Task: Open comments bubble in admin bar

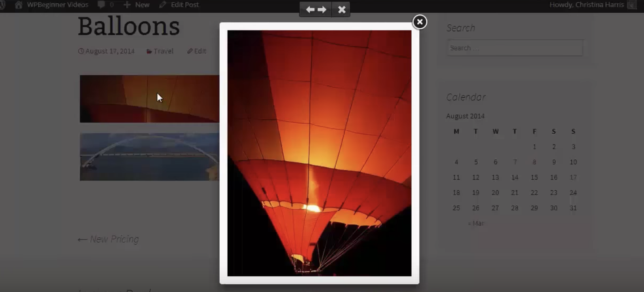Action: (105, 5)
